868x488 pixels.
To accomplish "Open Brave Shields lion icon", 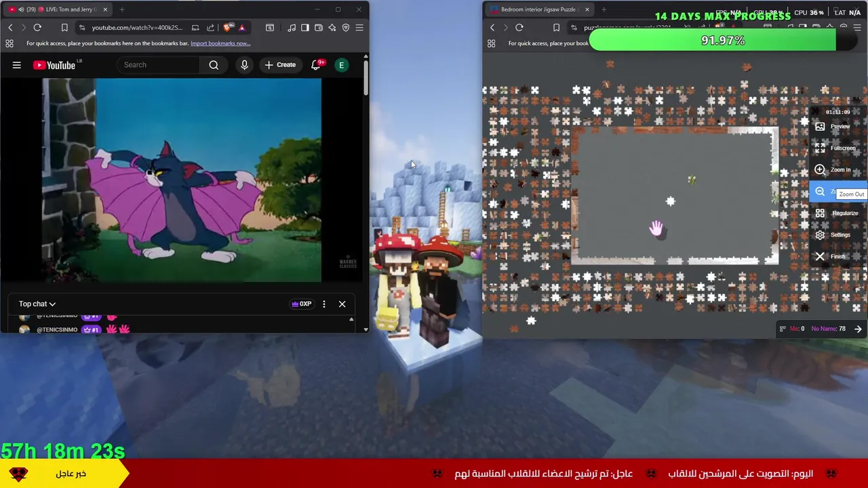I will [227, 28].
